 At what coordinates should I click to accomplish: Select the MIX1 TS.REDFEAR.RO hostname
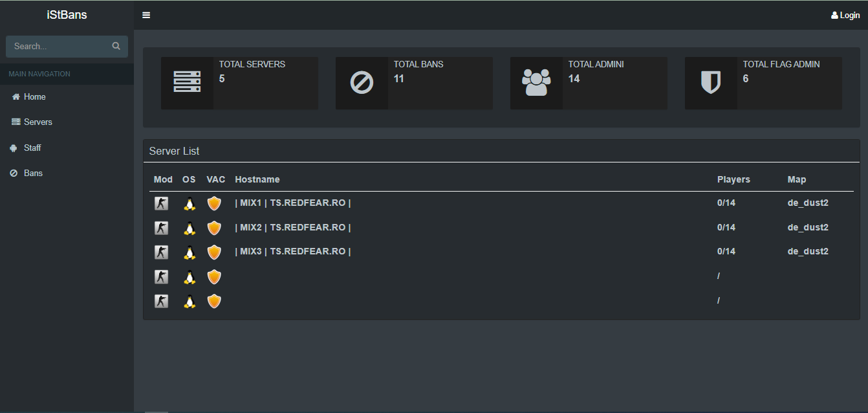(x=293, y=203)
